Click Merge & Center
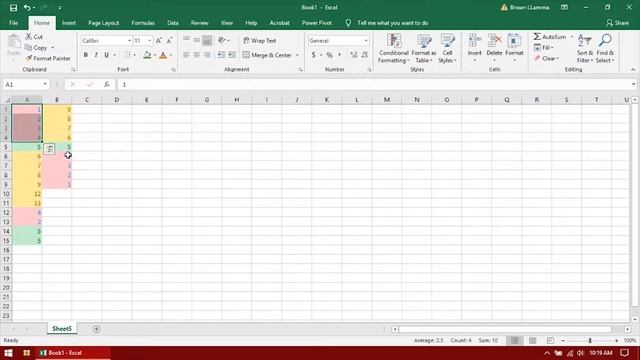640x360 pixels. [267, 55]
